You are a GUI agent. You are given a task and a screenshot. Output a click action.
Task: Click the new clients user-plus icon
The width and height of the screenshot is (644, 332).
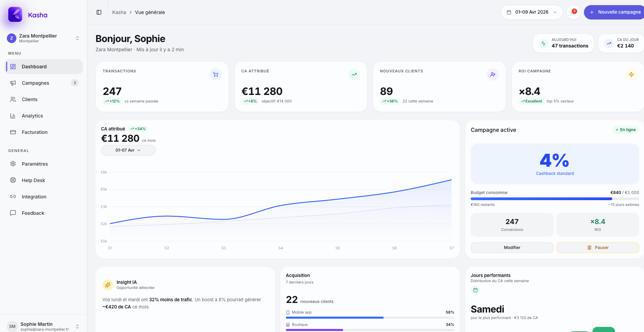coord(493,74)
